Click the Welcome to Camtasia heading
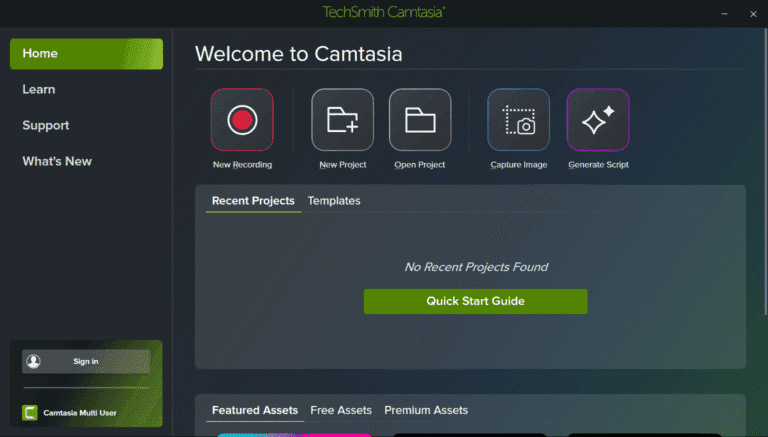The width and height of the screenshot is (768, 437). tap(299, 54)
